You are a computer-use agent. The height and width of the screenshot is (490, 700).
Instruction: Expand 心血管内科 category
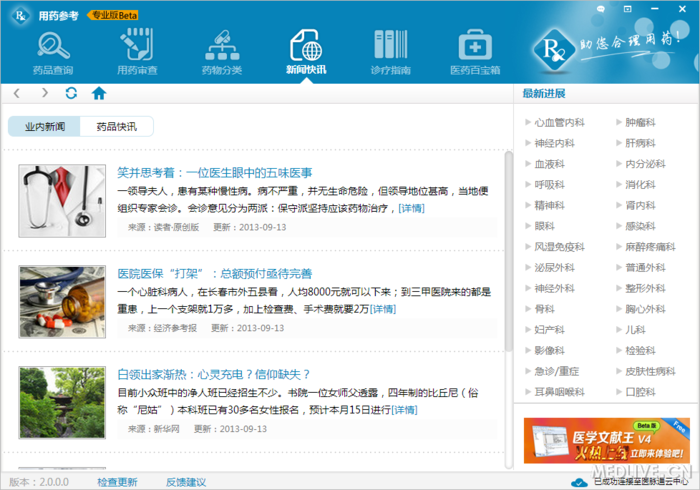555,122
